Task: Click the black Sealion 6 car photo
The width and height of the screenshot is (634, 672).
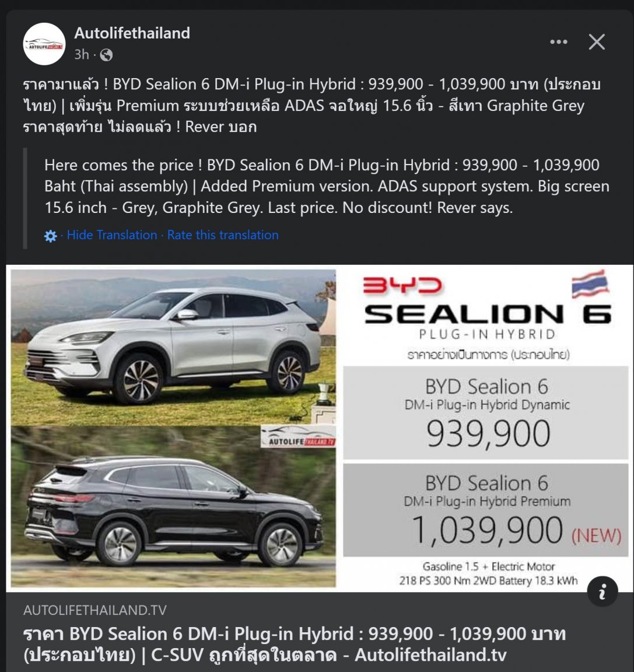Action: point(173,506)
